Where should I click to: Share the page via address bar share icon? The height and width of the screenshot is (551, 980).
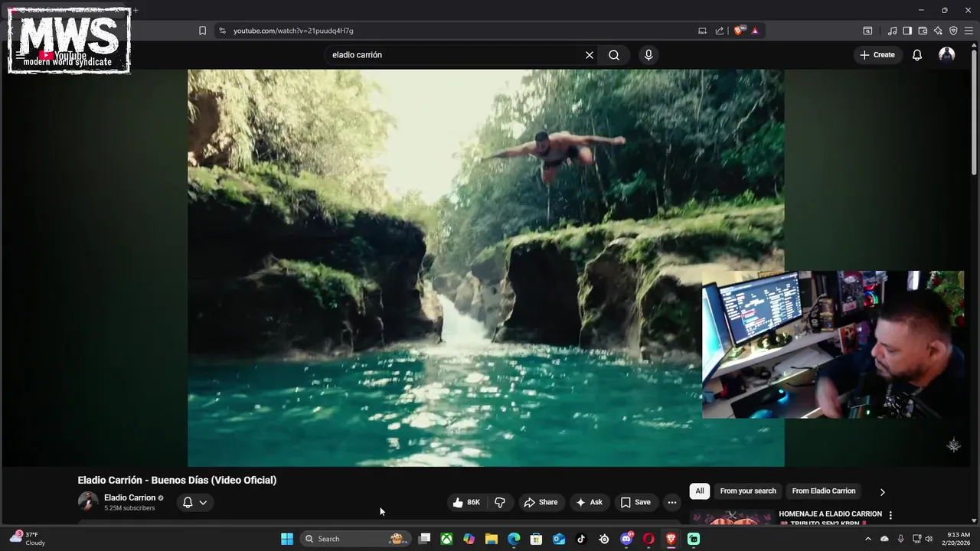pos(720,31)
